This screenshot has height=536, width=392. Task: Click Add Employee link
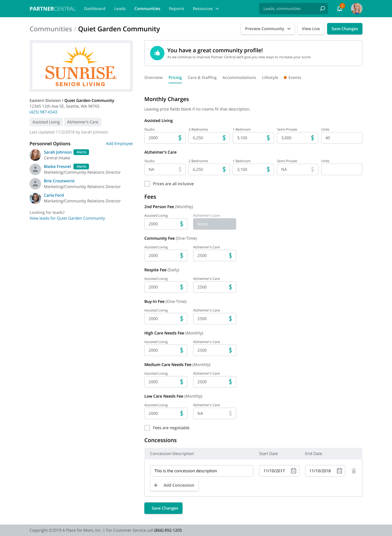(119, 144)
